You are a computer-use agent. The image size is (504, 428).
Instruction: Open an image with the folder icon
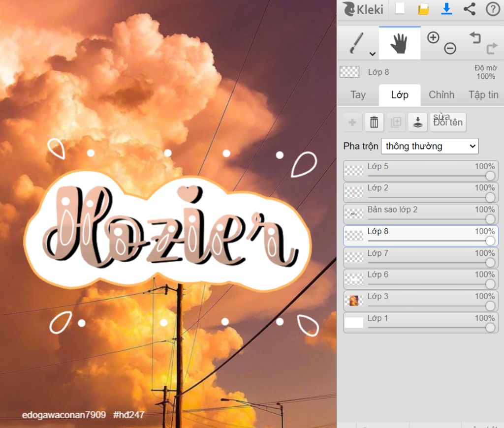click(x=423, y=9)
